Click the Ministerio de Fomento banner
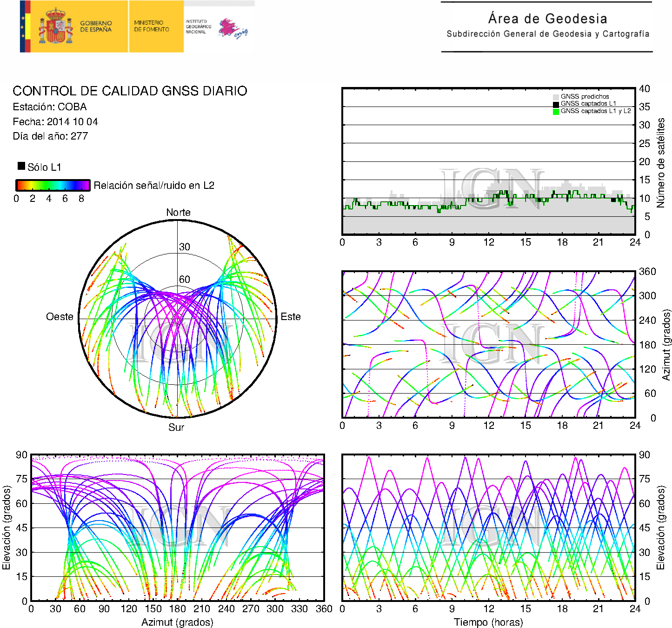The image size is (672, 628). point(152,26)
